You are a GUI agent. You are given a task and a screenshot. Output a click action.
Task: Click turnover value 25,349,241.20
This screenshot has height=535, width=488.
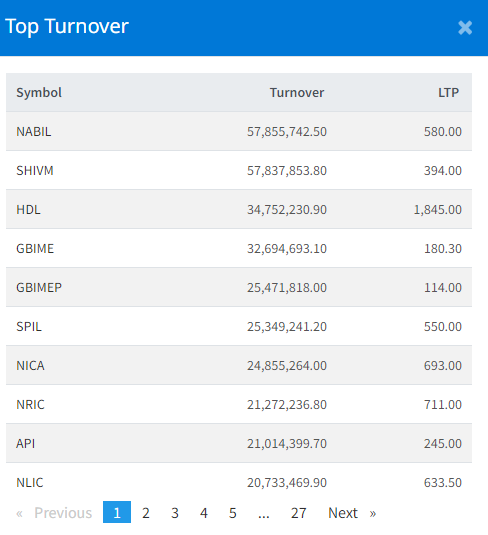click(287, 327)
